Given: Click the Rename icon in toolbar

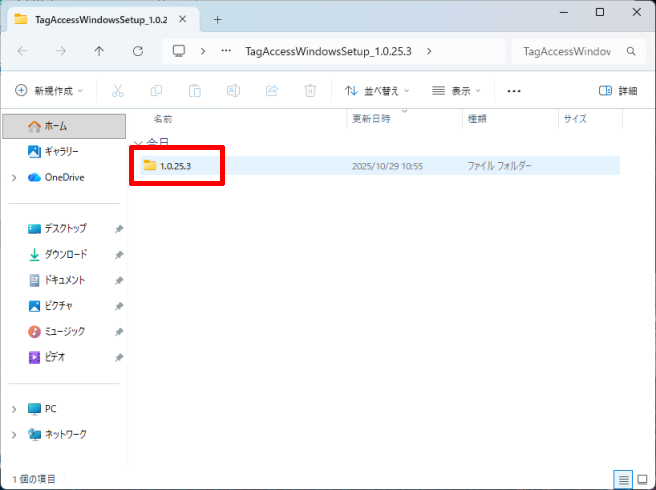Looking at the screenshot, I should tap(233, 90).
